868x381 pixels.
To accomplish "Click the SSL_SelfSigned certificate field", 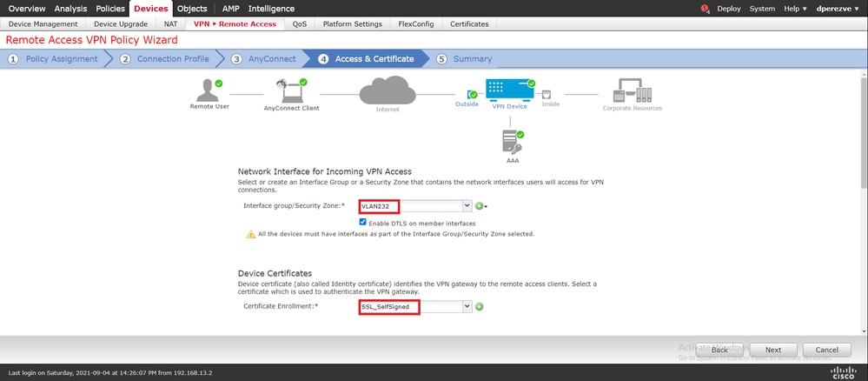I will pyautogui.click(x=411, y=307).
